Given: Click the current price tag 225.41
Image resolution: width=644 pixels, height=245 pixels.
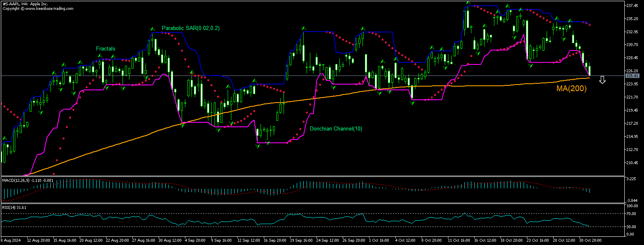Looking at the screenshot, I should pyautogui.click(x=632, y=76).
